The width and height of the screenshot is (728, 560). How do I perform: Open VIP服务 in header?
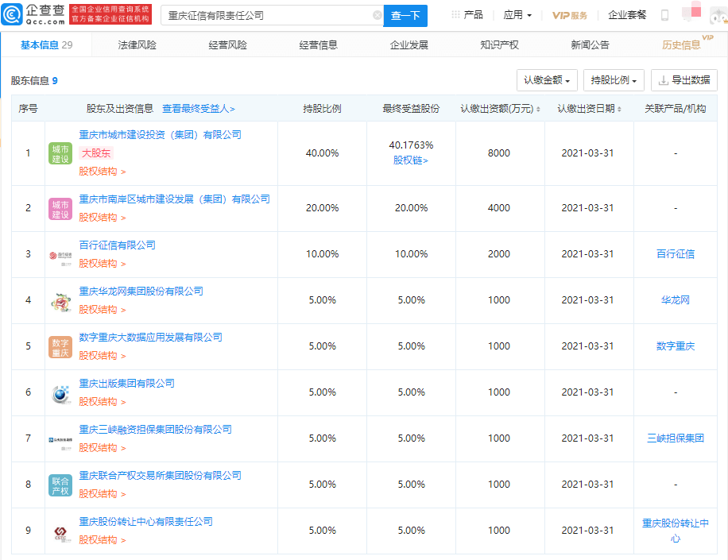[570, 15]
